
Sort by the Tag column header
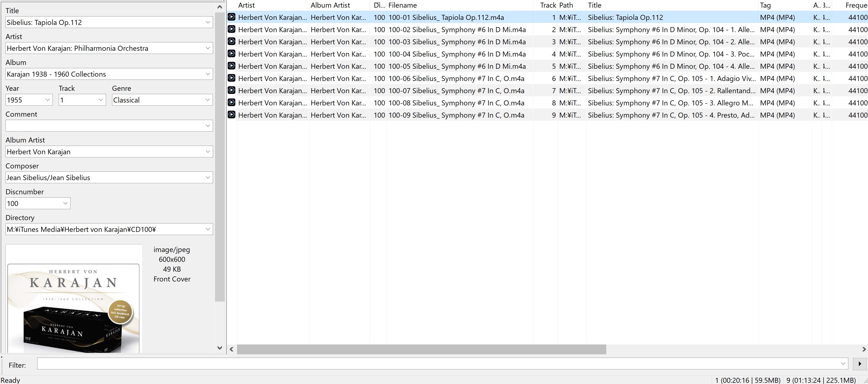[x=765, y=5]
